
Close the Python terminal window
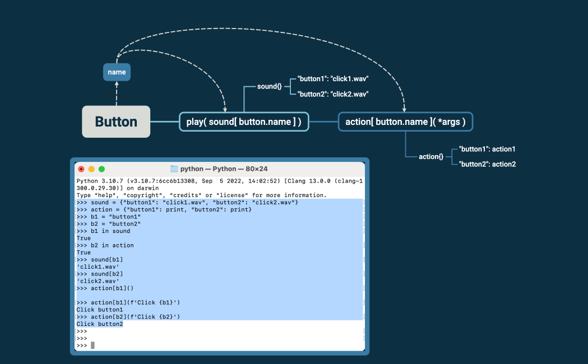[x=81, y=169]
